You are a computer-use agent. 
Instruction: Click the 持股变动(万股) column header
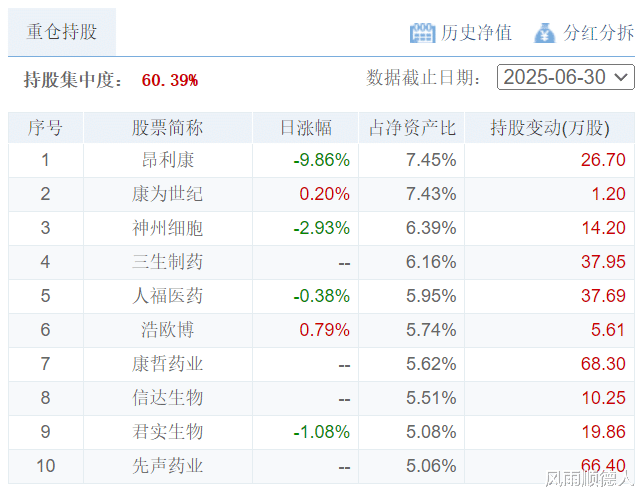(550, 128)
